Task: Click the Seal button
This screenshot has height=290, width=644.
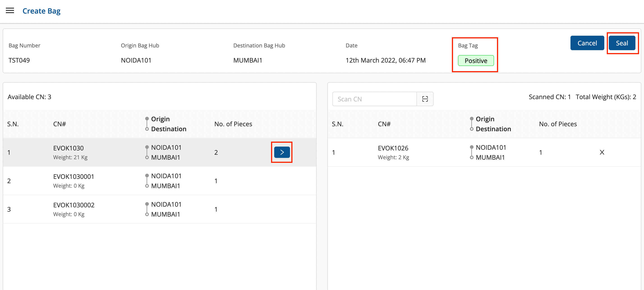Action: [x=622, y=43]
